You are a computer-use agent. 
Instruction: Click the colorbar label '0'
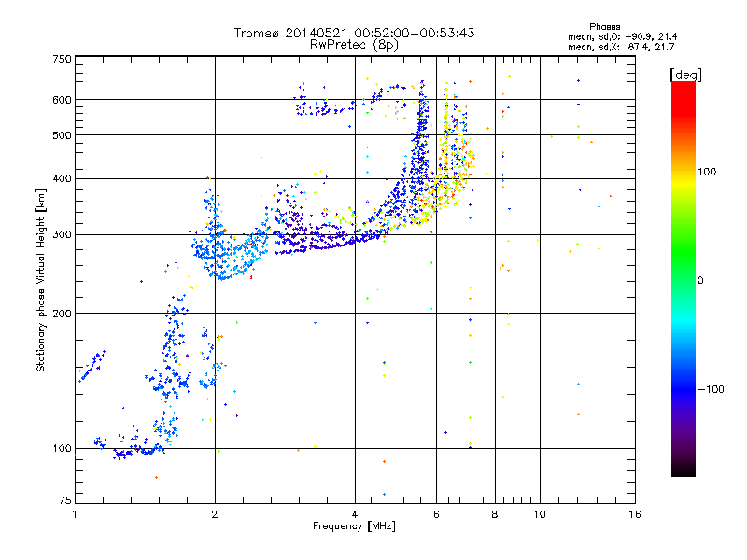[699, 281]
